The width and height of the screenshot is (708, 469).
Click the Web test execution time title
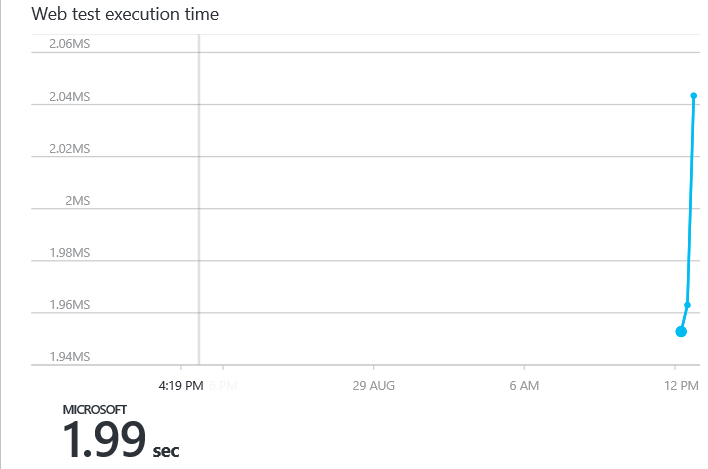[125, 14]
